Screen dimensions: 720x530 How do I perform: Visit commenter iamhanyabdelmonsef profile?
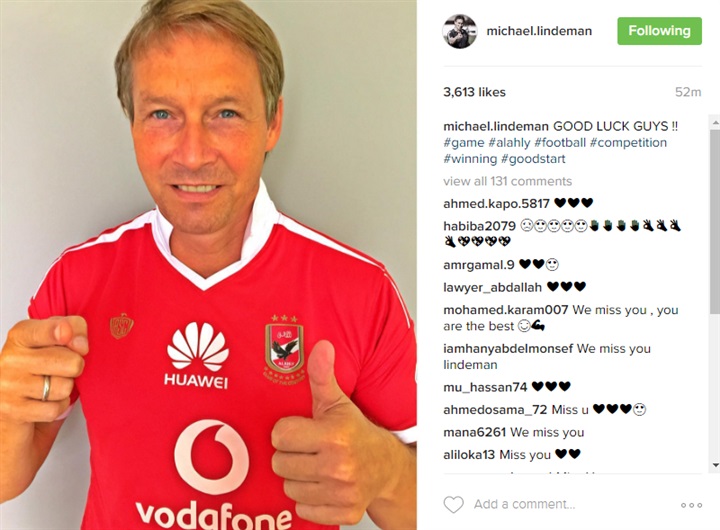tap(508, 349)
